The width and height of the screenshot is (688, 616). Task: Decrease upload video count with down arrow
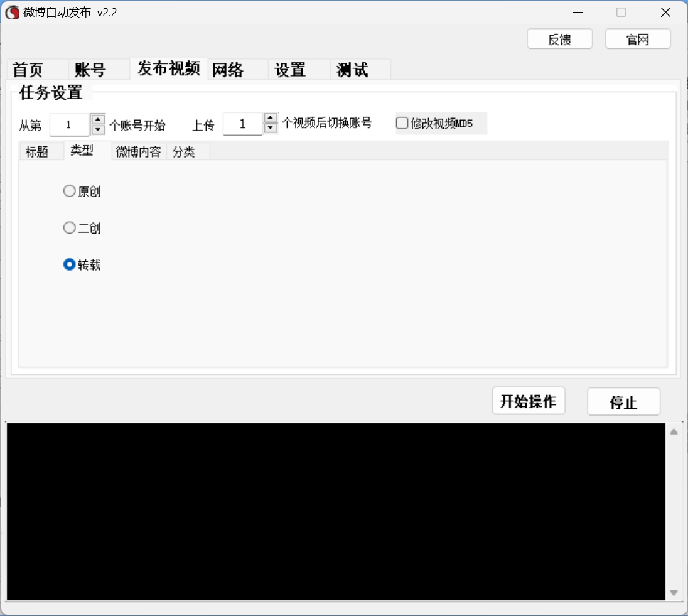[x=271, y=128]
